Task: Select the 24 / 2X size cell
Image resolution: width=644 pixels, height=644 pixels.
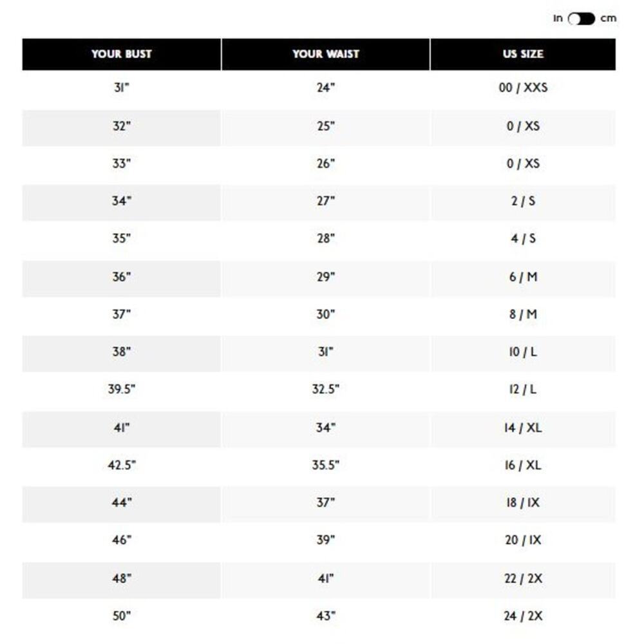Action: point(523,616)
